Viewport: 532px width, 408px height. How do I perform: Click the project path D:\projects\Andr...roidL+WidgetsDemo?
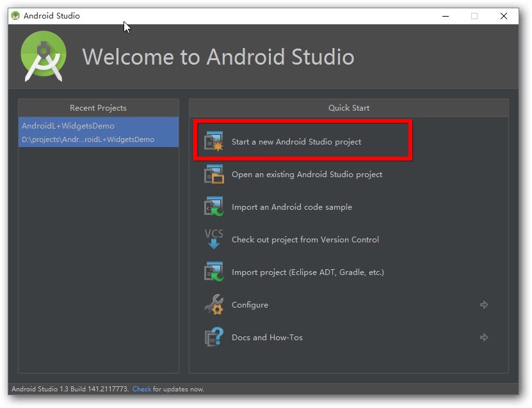click(x=88, y=139)
